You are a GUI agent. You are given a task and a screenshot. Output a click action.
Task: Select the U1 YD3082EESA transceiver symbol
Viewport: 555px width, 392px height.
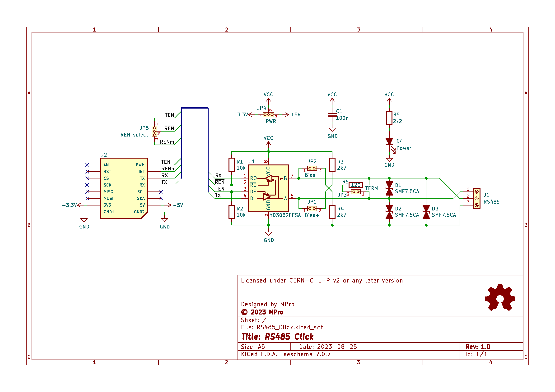coord(269,188)
